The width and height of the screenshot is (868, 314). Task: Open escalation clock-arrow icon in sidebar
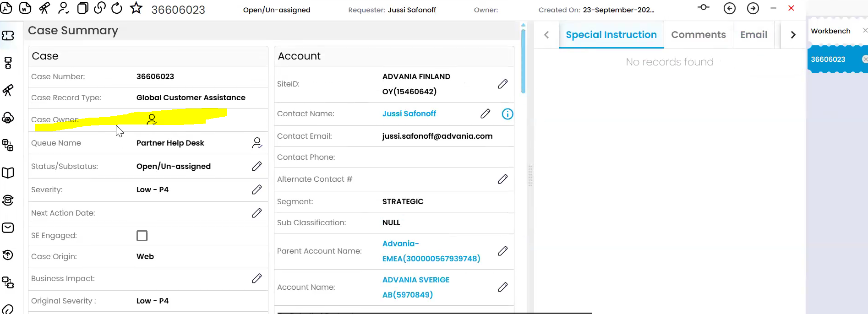click(8, 255)
